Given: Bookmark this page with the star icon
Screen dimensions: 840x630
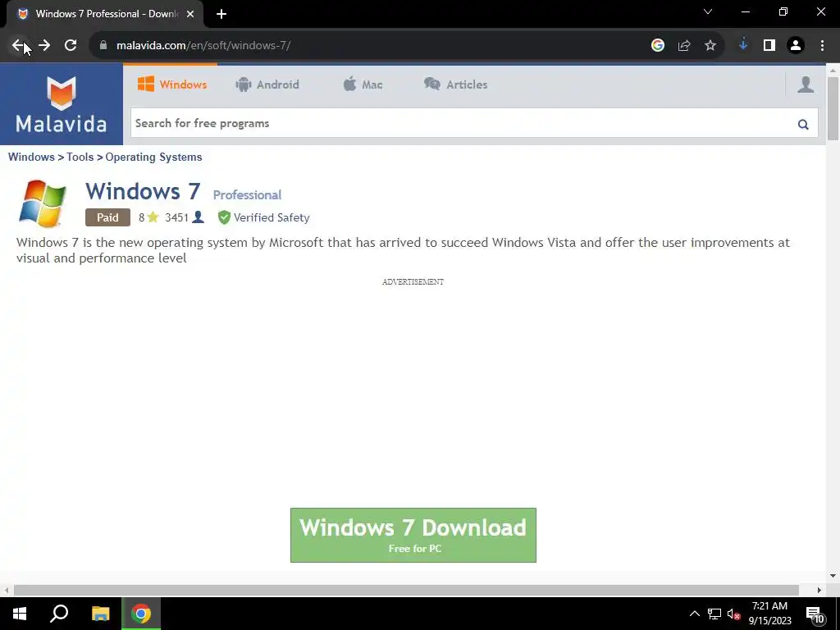Looking at the screenshot, I should coord(710,46).
